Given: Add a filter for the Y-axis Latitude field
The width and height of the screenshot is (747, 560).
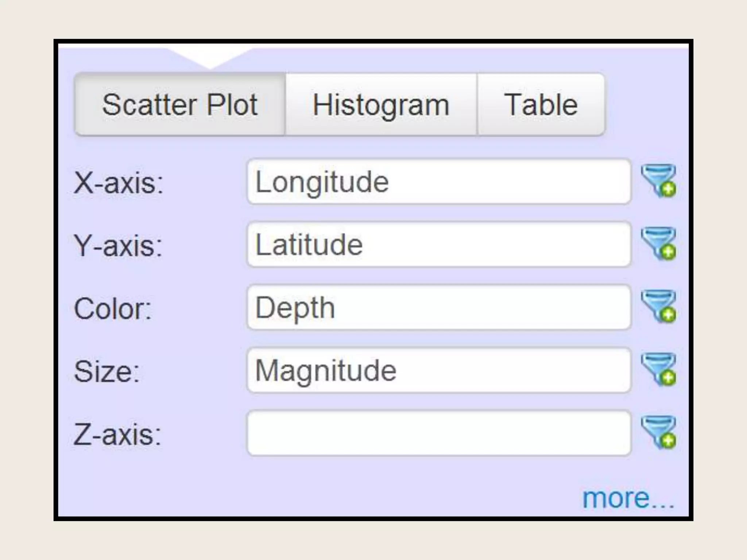Looking at the screenshot, I should 659,244.
